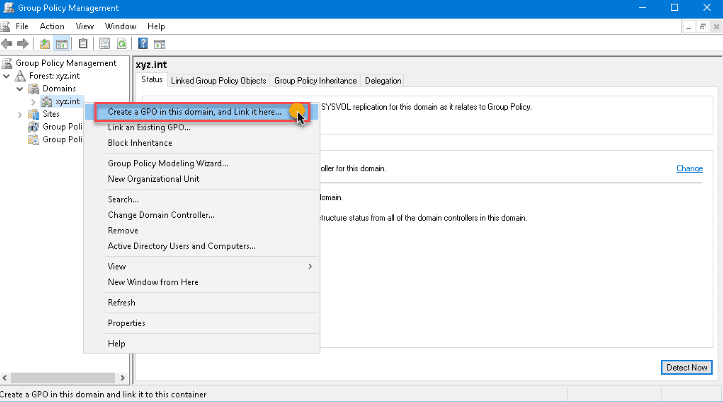Select the Group Policy Management root node
Viewport: 723px width, 402px height.
(66, 63)
